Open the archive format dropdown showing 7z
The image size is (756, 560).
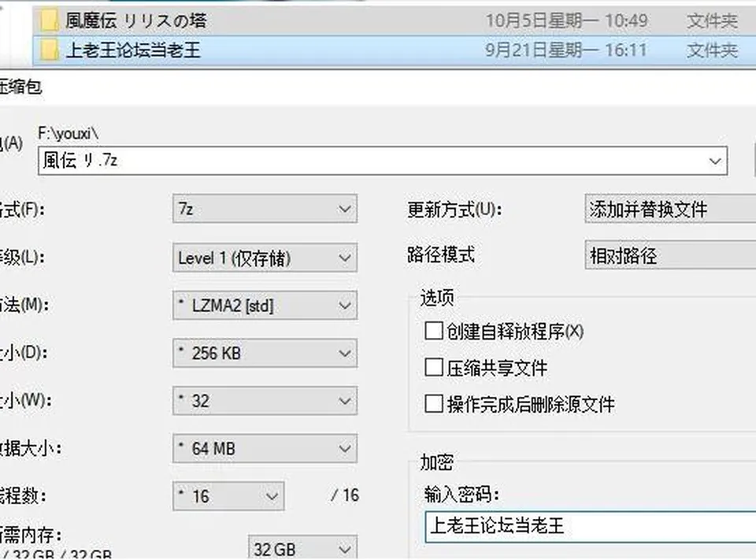pyautogui.click(x=265, y=209)
